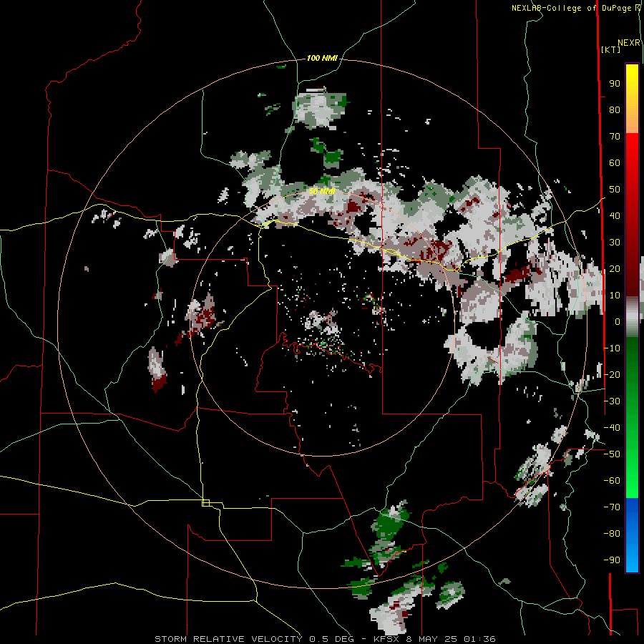Screen dimensions: 644x644
Task: Click the 80 value on velocity legend
Action: tap(615, 110)
